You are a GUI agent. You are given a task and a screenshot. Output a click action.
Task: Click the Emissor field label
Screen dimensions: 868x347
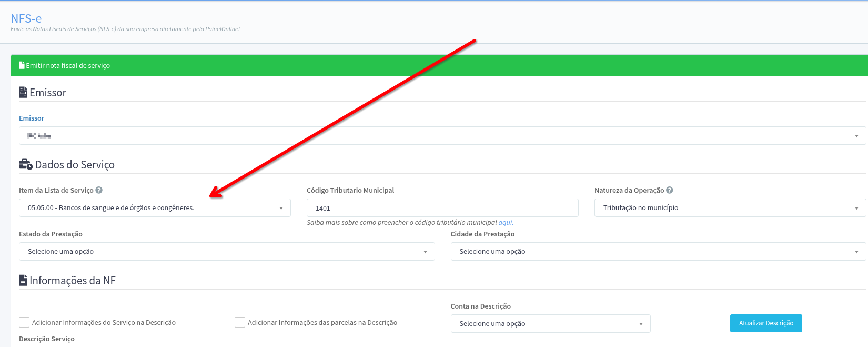(x=32, y=118)
